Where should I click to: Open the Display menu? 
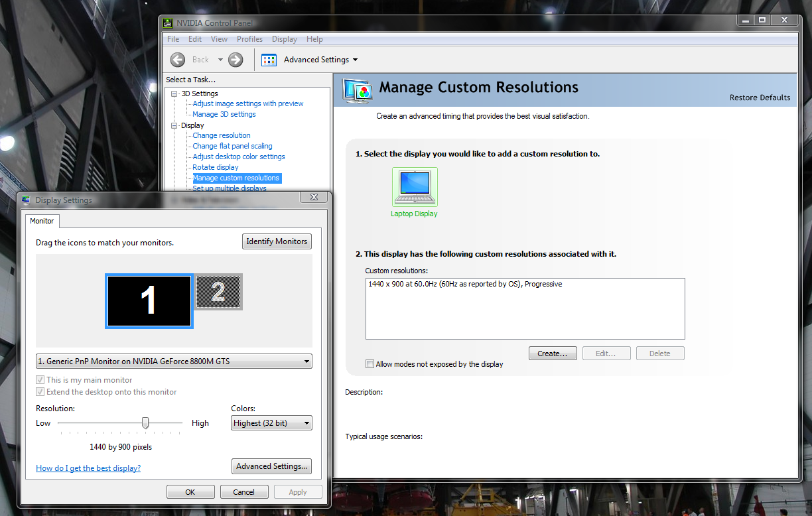click(285, 39)
